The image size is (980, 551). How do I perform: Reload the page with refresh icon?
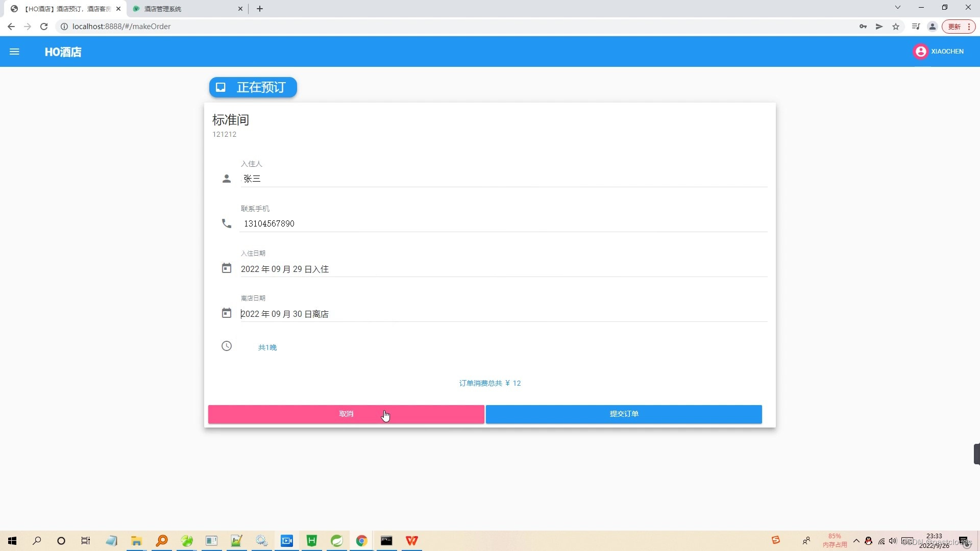click(44, 27)
